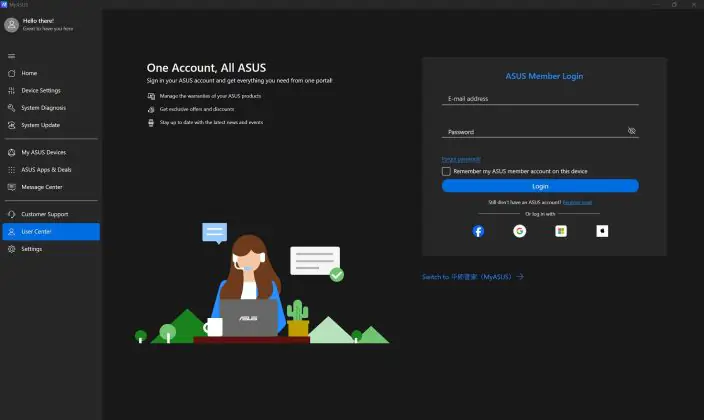
Task: Click the Forgot password link
Action: point(461,159)
